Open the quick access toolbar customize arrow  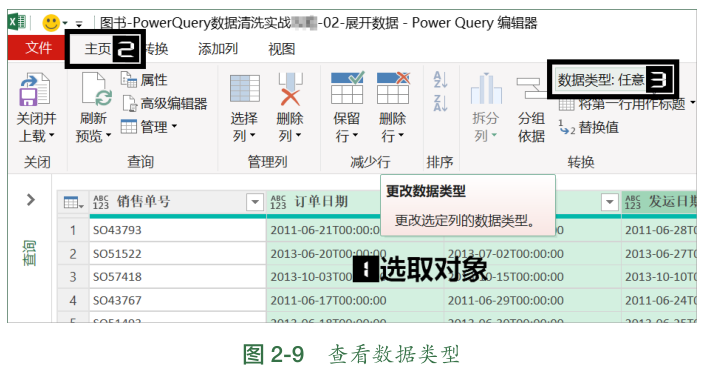(x=79, y=23)
